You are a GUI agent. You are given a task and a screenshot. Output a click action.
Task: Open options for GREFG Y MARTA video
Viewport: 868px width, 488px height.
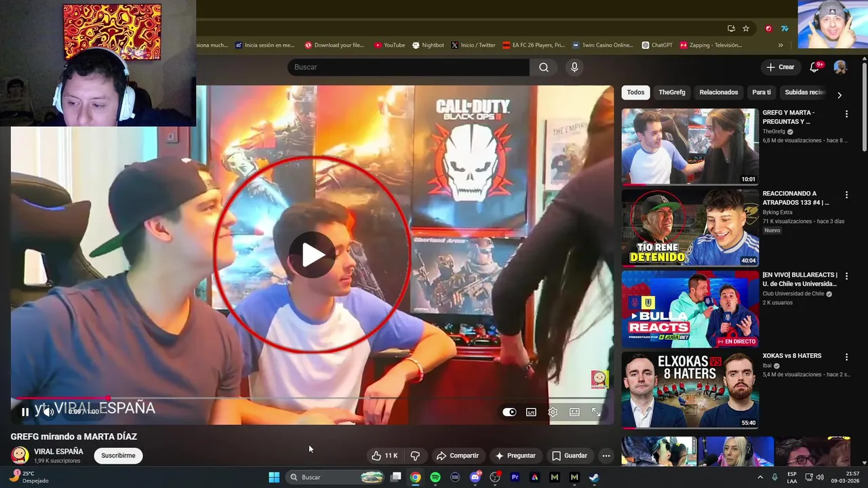[846, 114]
